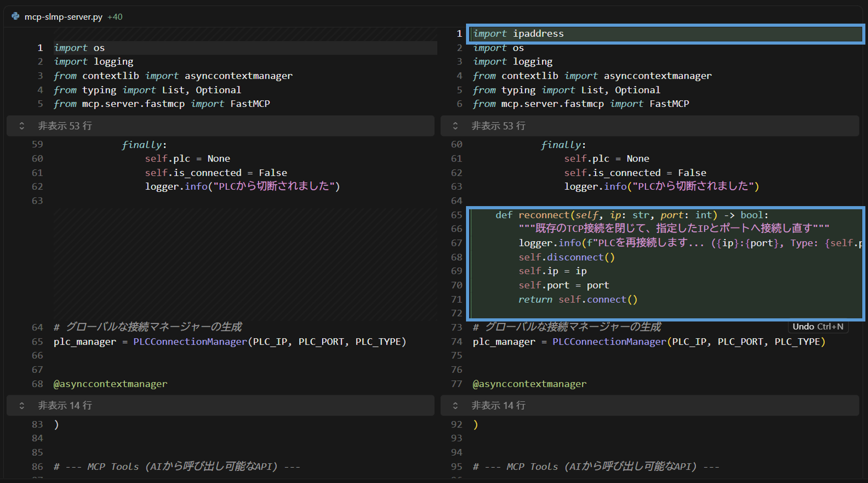Click 'self.plc = None' on left line 60
The height and width of the screenshot is (483, 868).
tap(187, 159)
